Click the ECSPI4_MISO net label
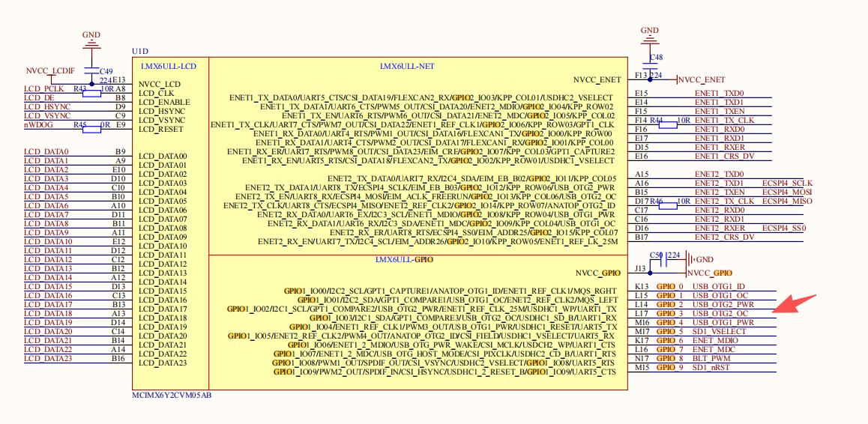The image size is (868, 424). 787,201
